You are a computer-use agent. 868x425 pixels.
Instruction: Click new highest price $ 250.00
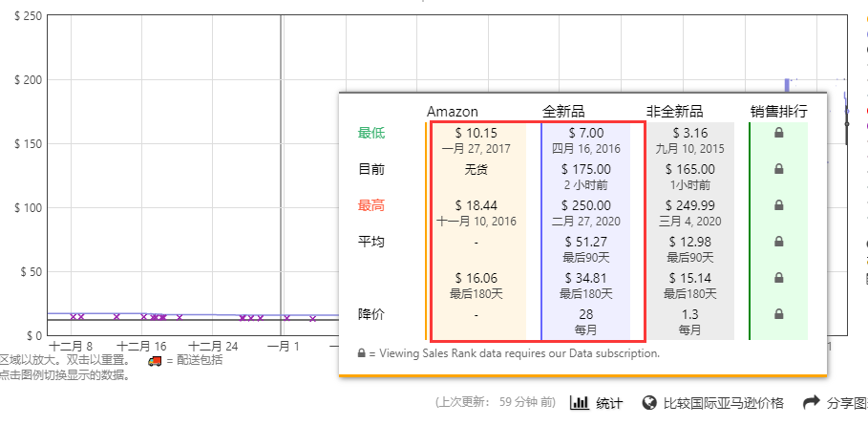[x=586, y=205]
